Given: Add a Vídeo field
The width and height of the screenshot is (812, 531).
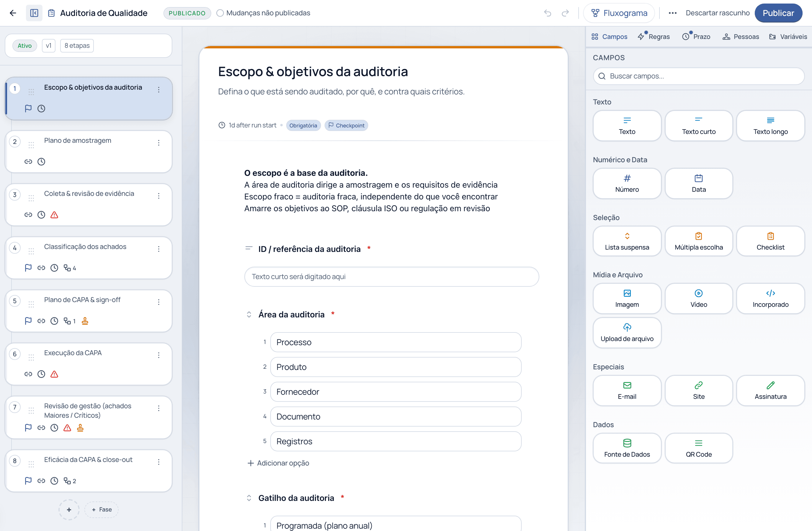Looking at the screenshot, I should [699, 299].
